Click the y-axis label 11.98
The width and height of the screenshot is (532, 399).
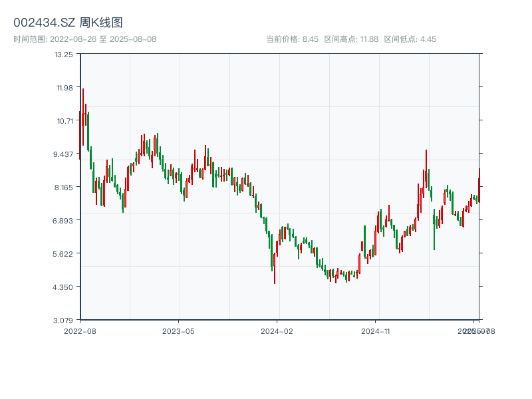click(x=65, y=88)
